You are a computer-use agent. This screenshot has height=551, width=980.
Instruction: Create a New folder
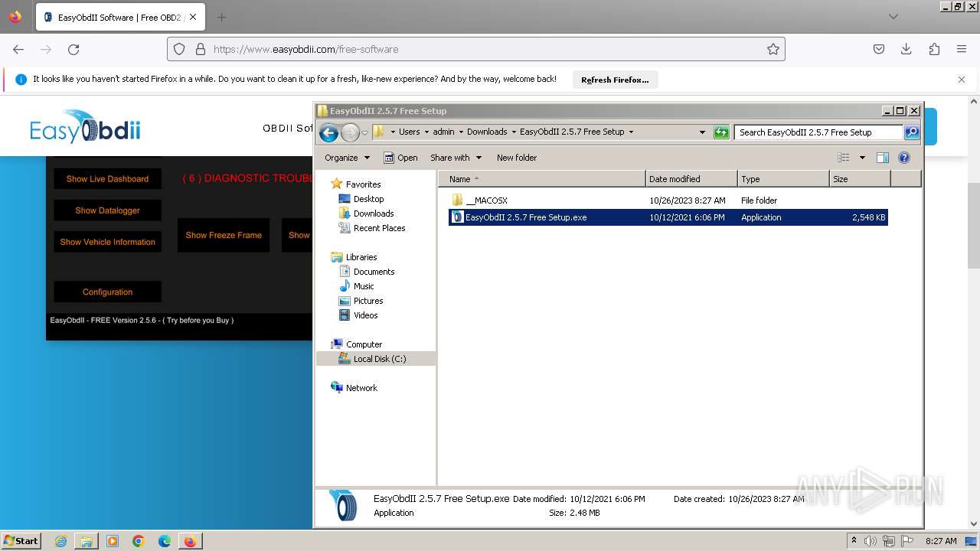pyautogui.click(x=517, y=158)
